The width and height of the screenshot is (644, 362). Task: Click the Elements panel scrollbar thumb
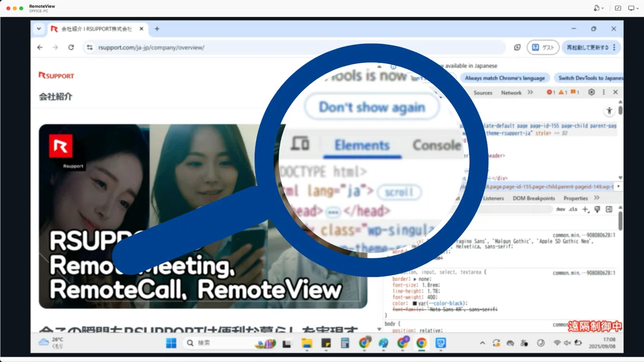(x=620, y=110)
